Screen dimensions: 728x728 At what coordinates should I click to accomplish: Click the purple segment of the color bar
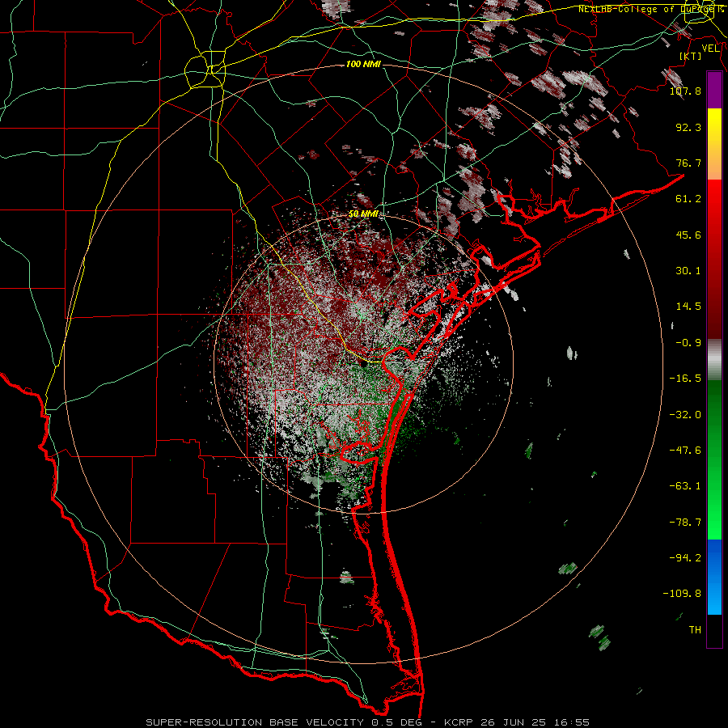(x=714, y=90)
